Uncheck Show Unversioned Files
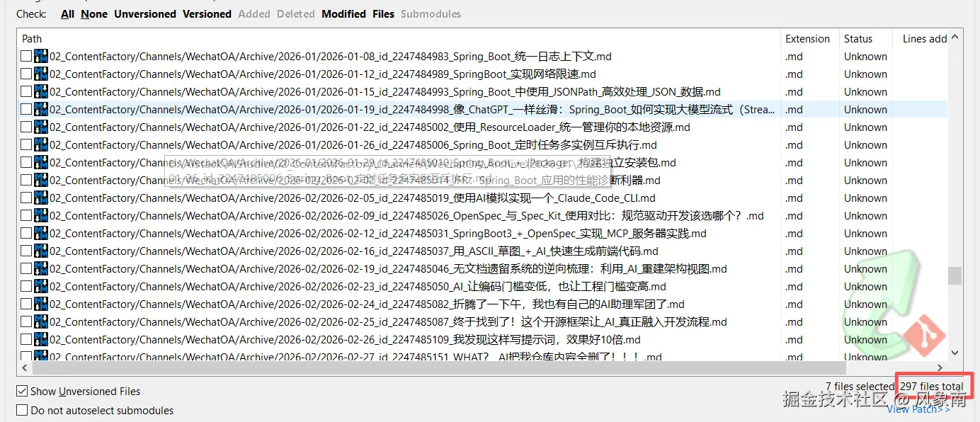Image resolution: width=980 pixels, height=422 pixels. 22,392
